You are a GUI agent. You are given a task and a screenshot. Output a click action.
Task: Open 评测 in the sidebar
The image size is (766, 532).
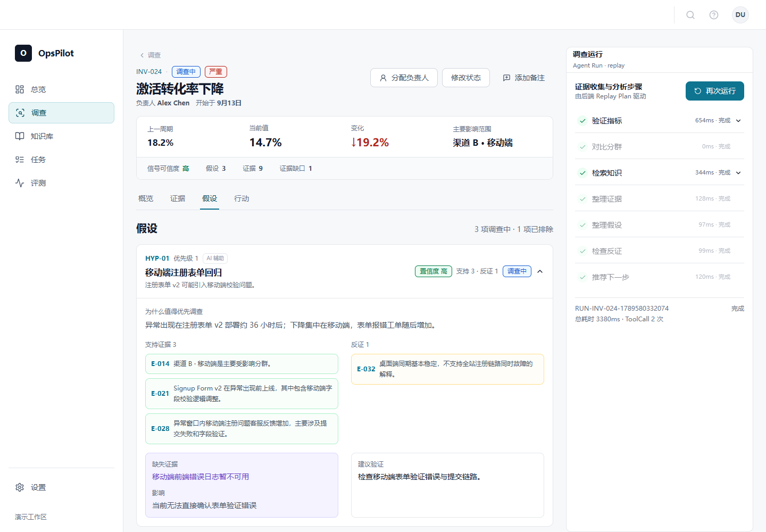click(62, 183)
